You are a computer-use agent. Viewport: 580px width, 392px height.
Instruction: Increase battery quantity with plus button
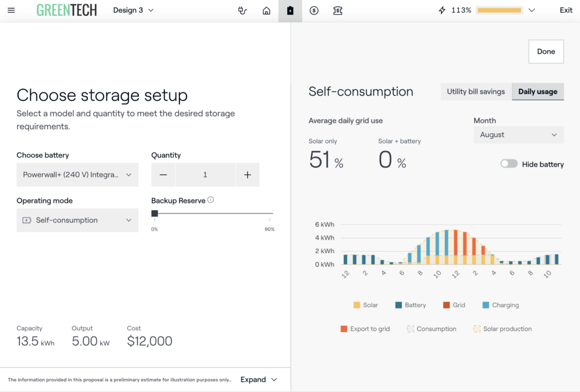(x=247, y=175)
